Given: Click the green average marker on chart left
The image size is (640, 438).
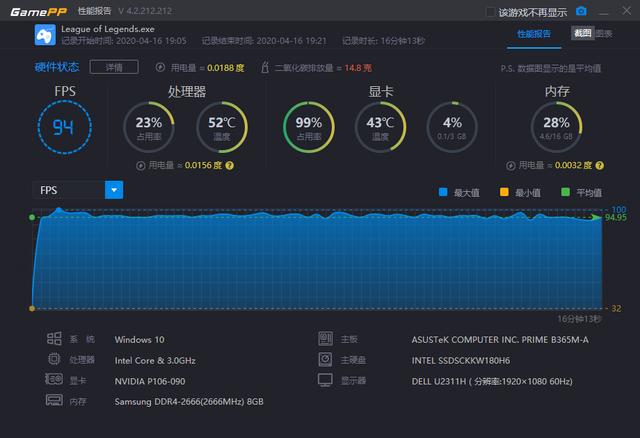Looking at the screenshot, I should (32, 217).
